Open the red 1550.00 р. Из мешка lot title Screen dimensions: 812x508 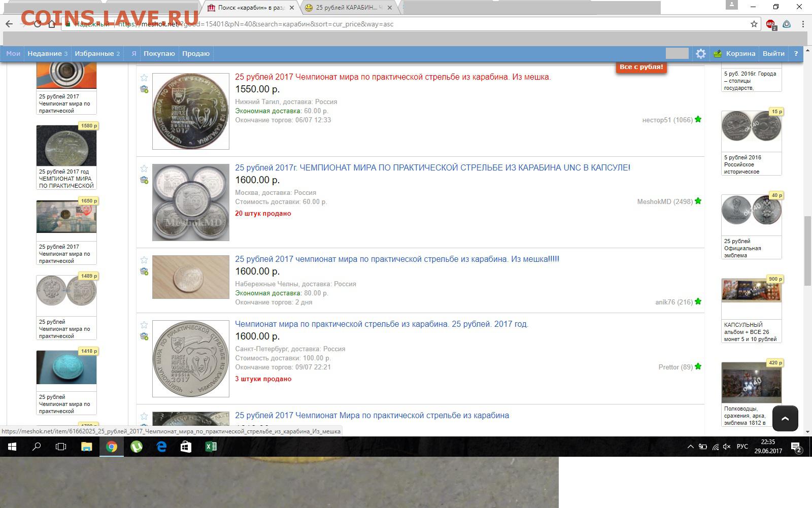click(393, 77)
